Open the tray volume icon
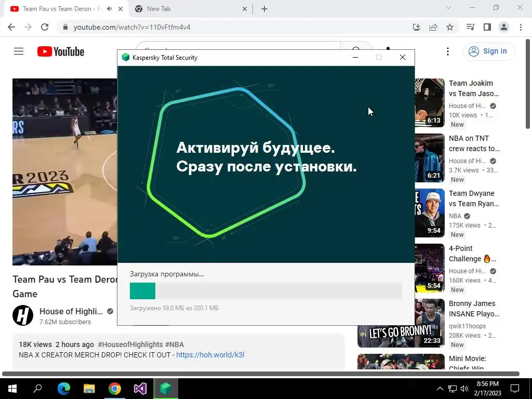Screen dimensions: 532x399 (x=464, y=389)
